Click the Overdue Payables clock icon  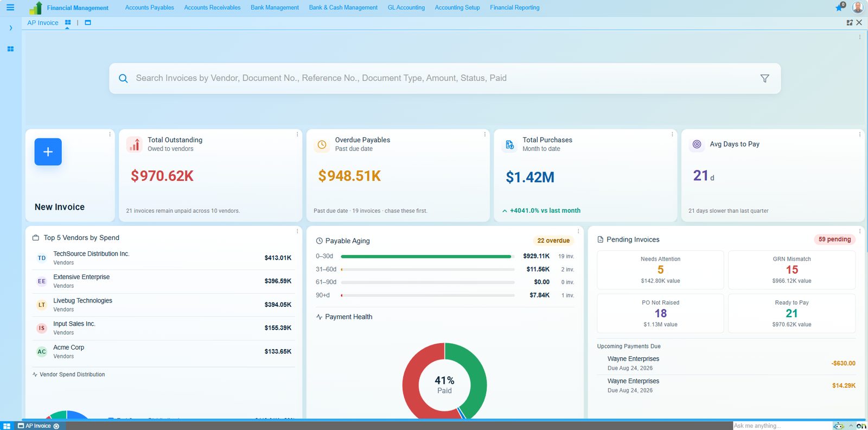322,144
